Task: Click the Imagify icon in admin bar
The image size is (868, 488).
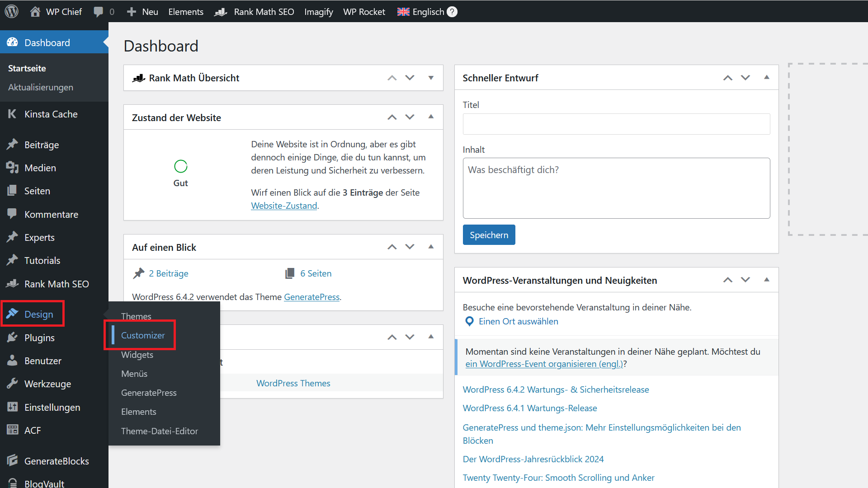Action: 320,11
